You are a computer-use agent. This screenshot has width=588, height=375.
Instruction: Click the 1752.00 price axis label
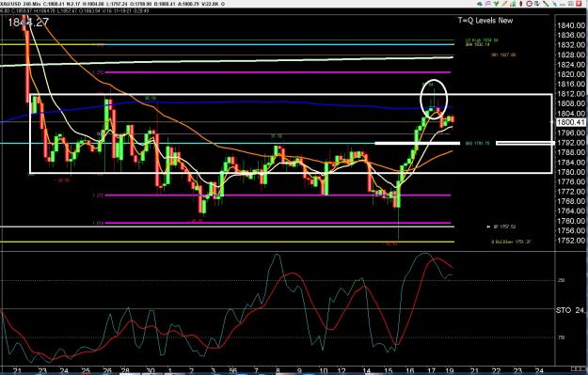coord(571,241)
